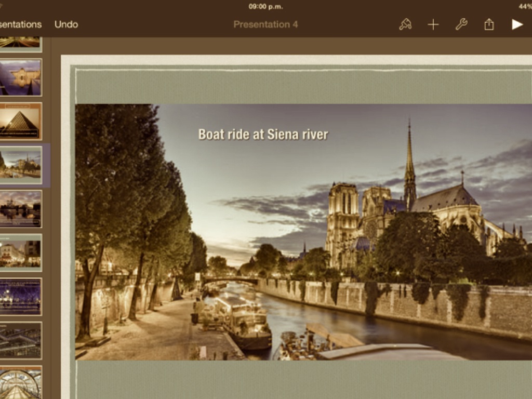Tap the clock in the status bar

tap(265, 6)
